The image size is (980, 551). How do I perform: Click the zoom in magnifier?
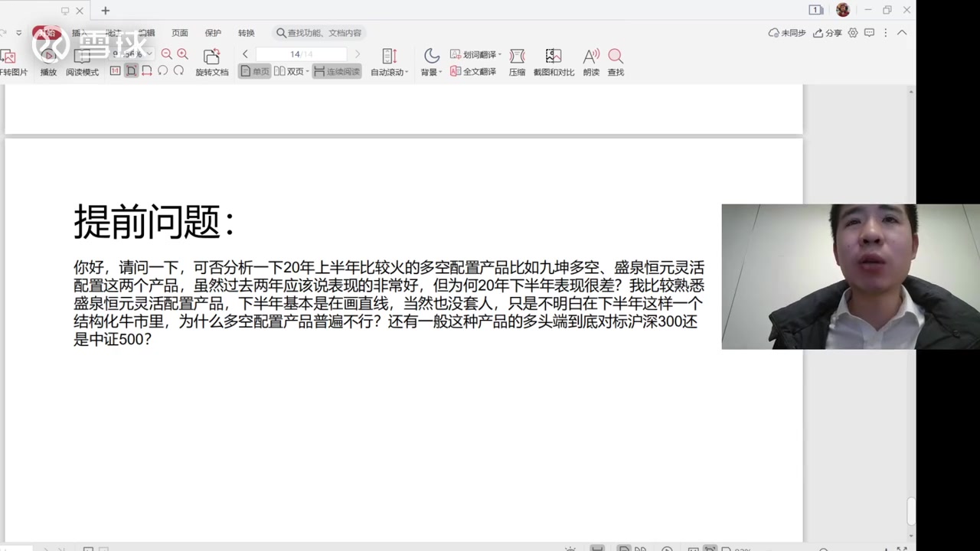tap(182, 54)
